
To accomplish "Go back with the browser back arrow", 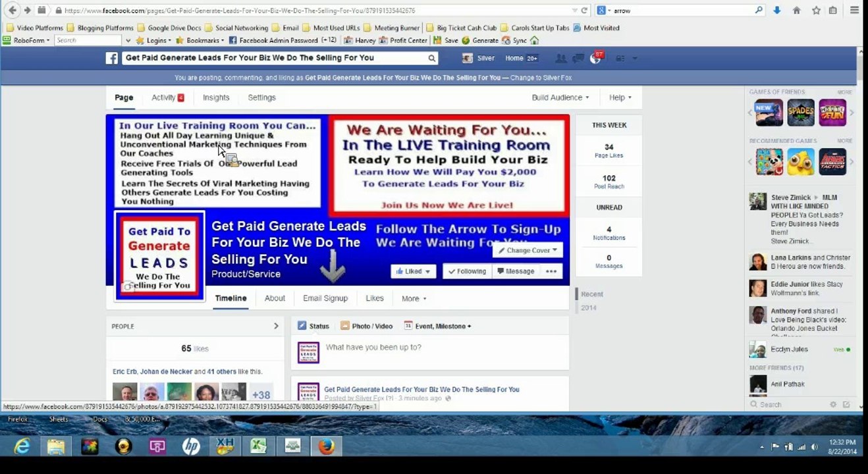I will click(x=13, y=11).
